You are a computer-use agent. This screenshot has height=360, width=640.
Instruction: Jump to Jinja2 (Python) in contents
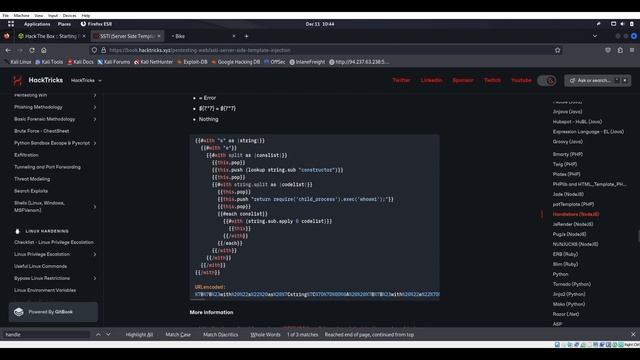pyautogui.click(x=569, y=294)
